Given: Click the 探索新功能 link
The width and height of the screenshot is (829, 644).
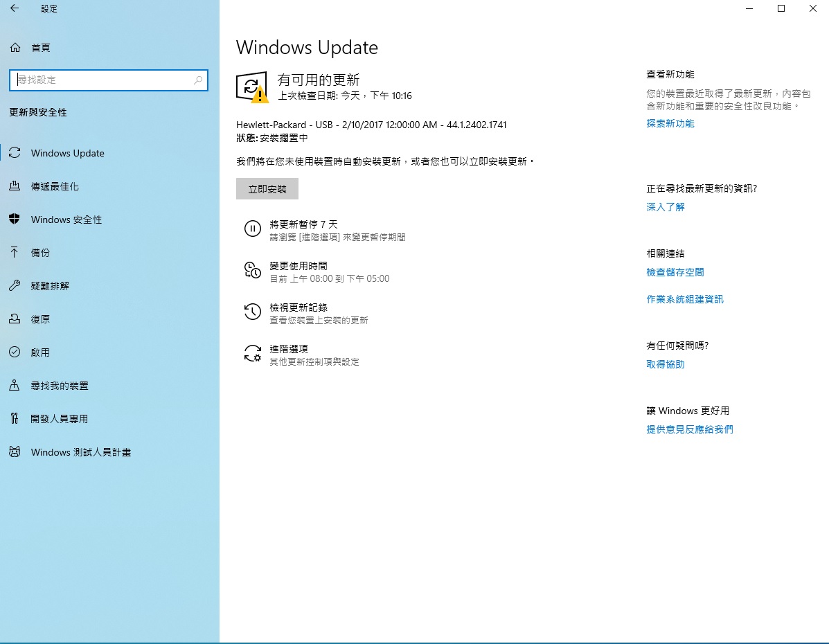Looking at the screenshot, I should coord(670,123).
